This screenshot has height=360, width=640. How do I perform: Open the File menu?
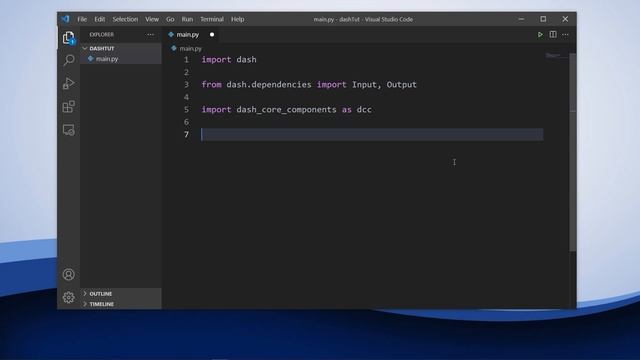click(x=82, y=19)
